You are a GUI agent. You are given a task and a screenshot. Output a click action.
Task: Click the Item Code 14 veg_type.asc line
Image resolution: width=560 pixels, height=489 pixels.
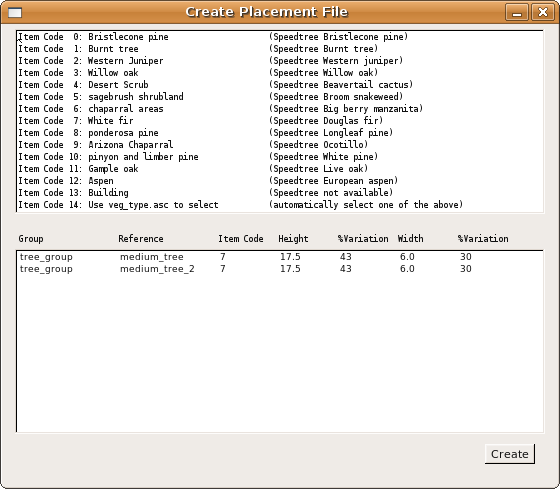(x=240, y=205)
